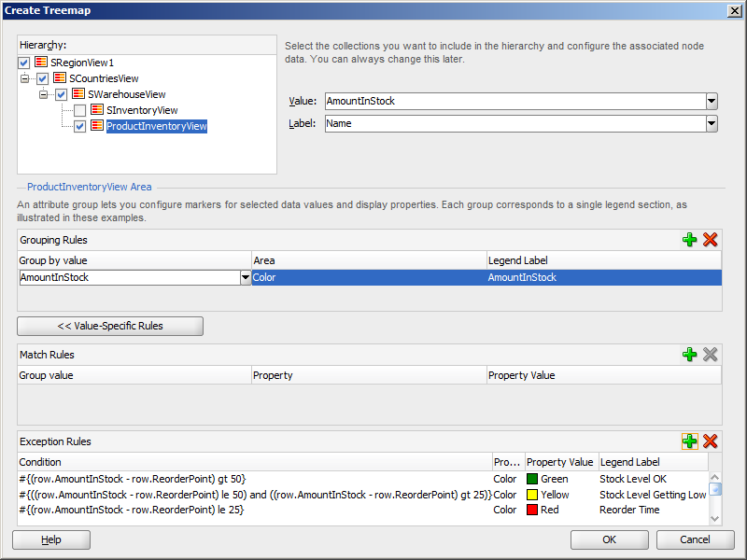Click the SInventoryView collection icon
The height and width of the screenshot is (560, 747).
97,109
